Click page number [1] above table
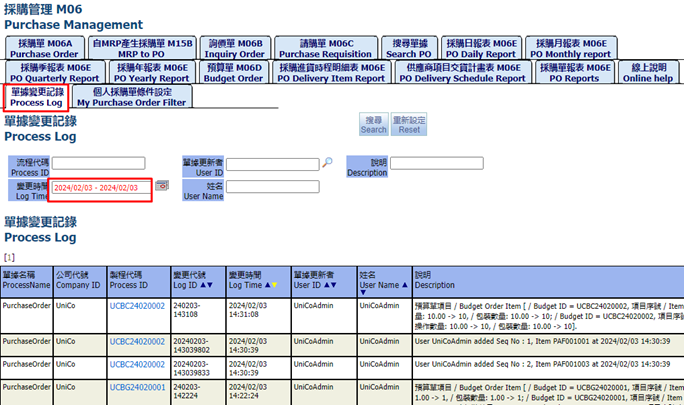Viewport: 684px width, 405px height. point(9,257)
